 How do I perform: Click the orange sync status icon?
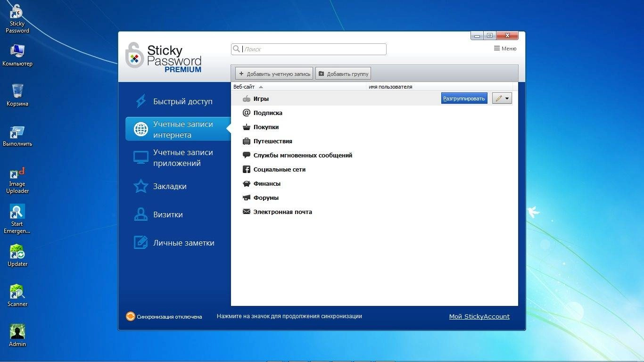[130, 316]
